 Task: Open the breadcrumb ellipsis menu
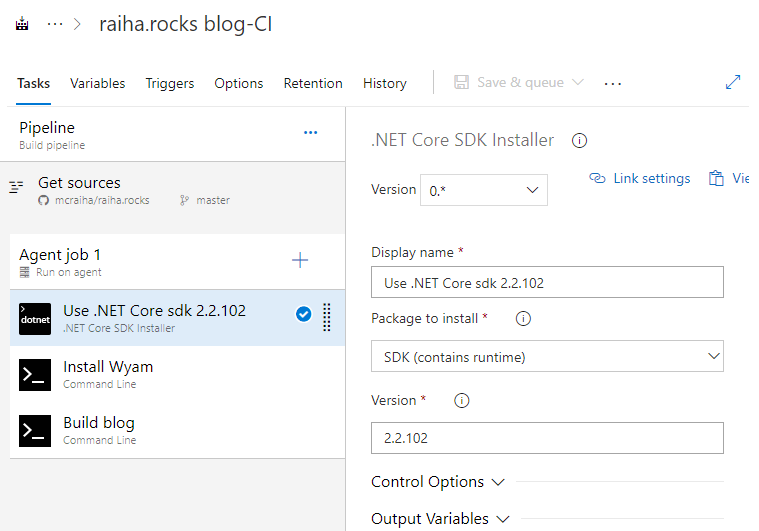coord(55,24)
